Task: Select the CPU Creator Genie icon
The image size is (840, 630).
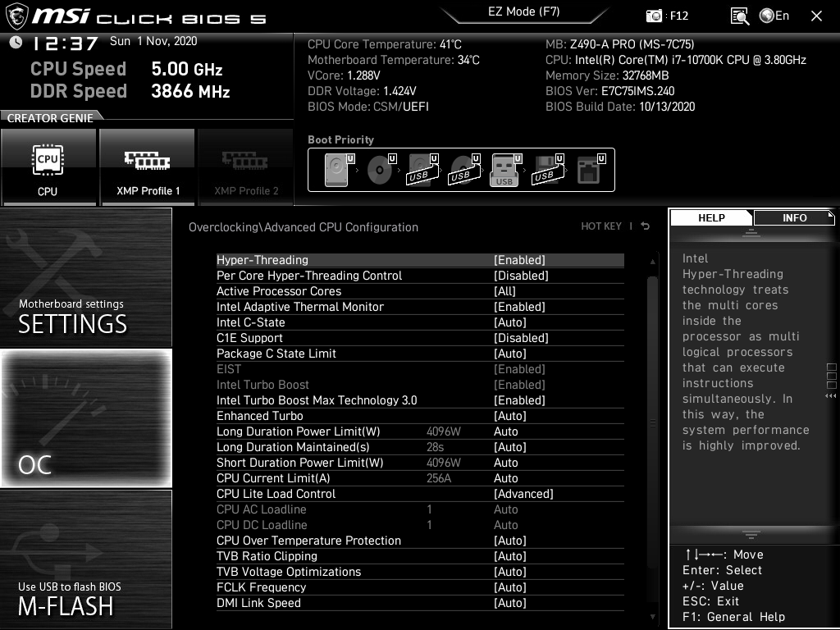Action: (48, 167)
